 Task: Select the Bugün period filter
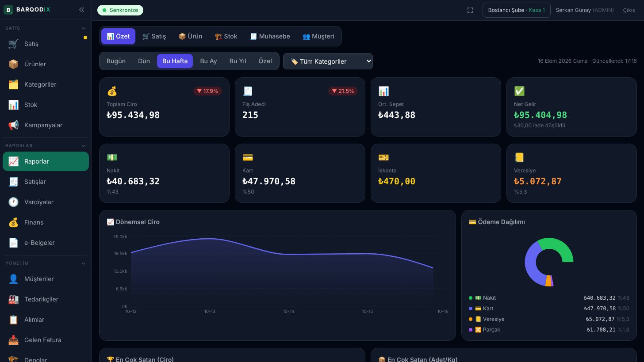point(116,61)
